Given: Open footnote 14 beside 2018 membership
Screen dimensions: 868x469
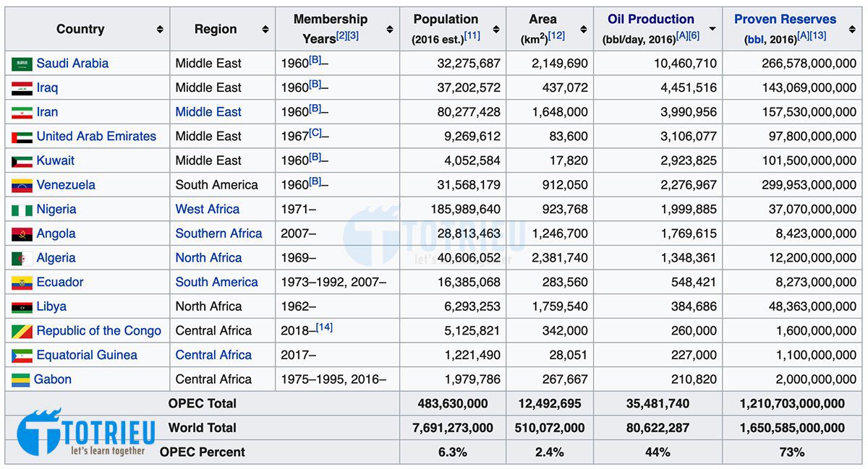Looking at the screenshot, I should point(324,327).
